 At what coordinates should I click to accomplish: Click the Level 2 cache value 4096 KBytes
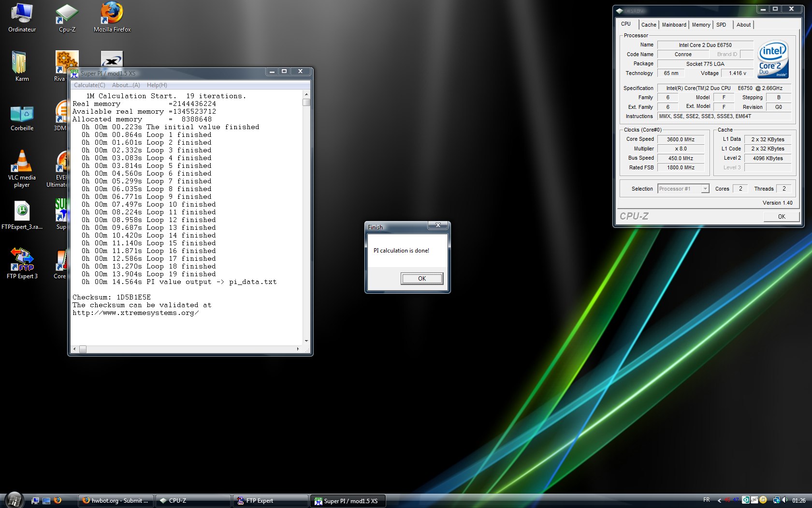(x=768, y=158)
